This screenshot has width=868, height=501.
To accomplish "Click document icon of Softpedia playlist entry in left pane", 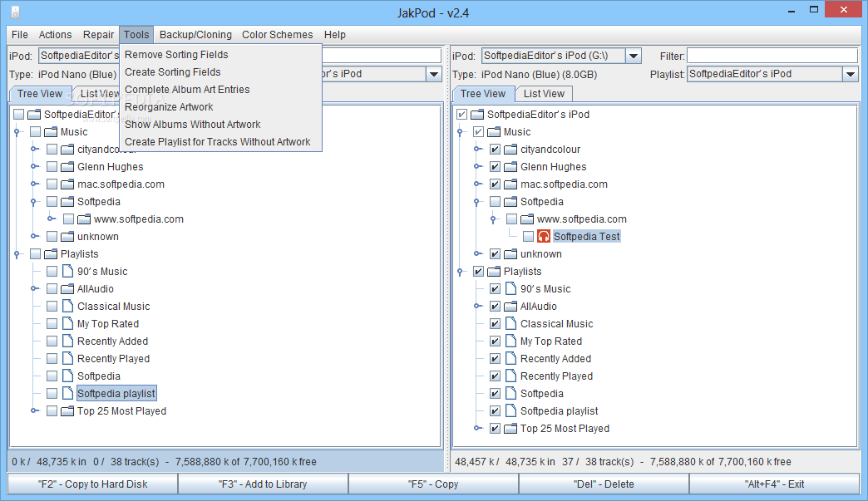I will [67, 393].
